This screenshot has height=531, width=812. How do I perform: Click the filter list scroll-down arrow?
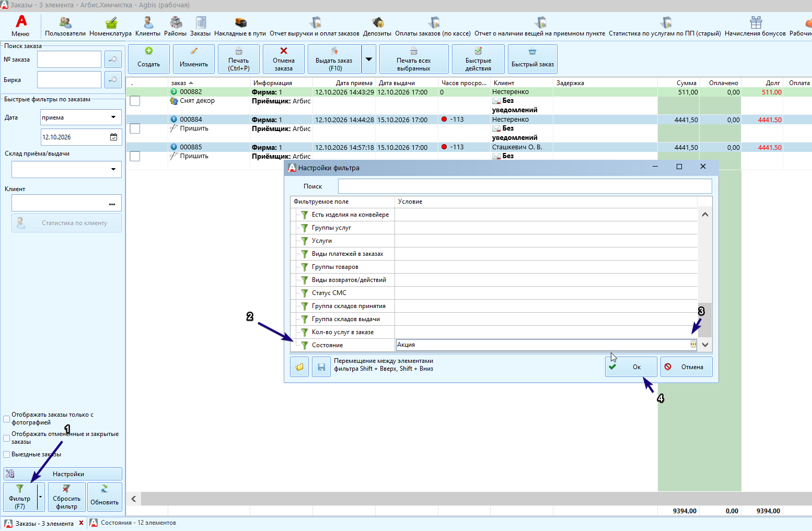coord(705,345)
